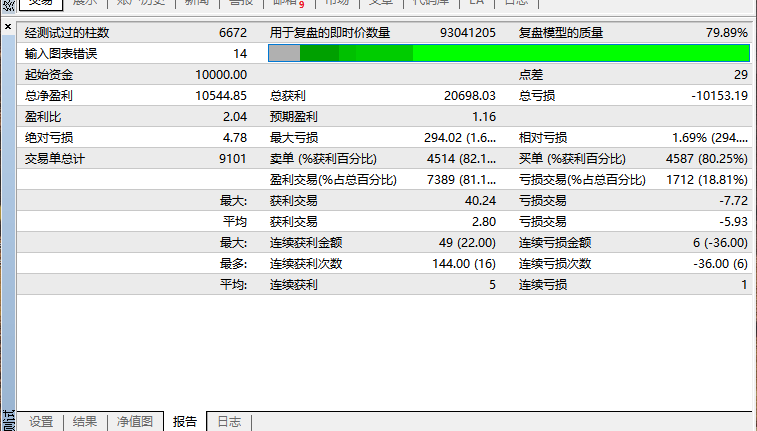
Task: Select the 报告 tab
Action: (185, 422)
